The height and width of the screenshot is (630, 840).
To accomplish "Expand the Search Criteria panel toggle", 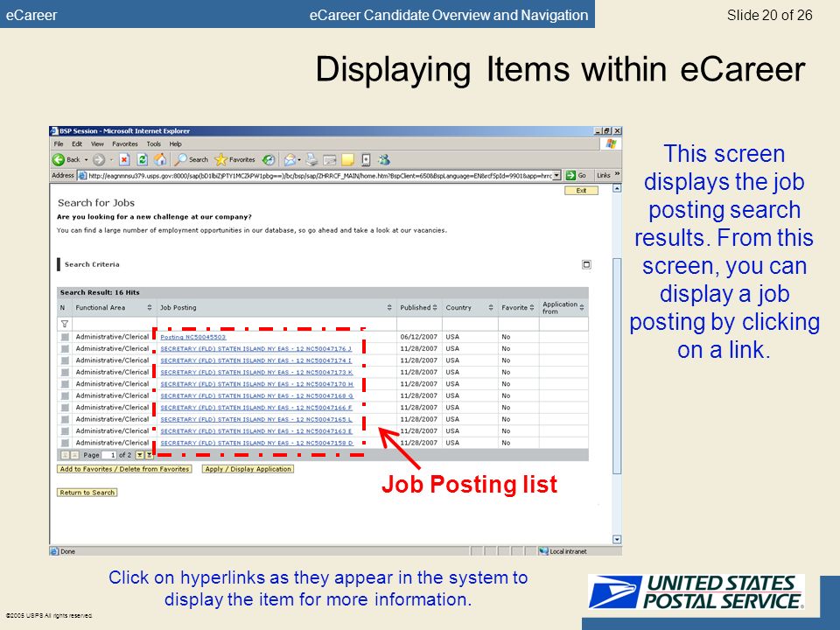I will point(586,264).
